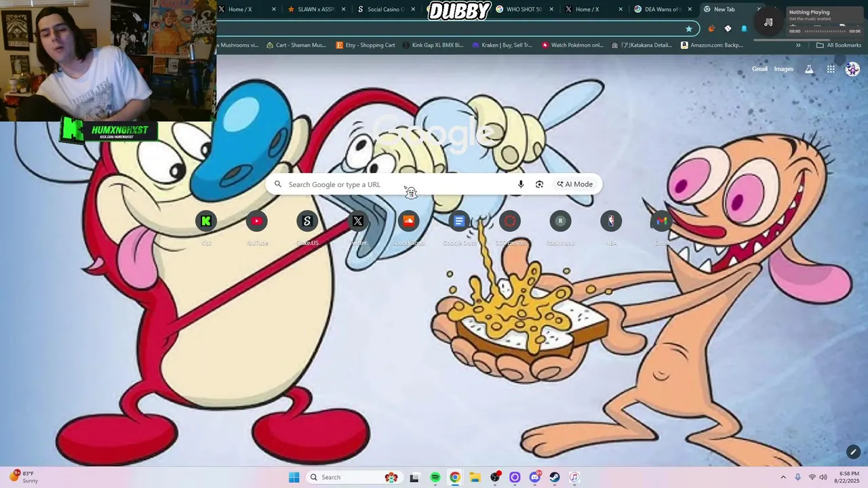Open the Etsy - Shopping Cart bookmark
Image resolution: width=868 pixels, height=488 pixels.
tap(366, 45)
